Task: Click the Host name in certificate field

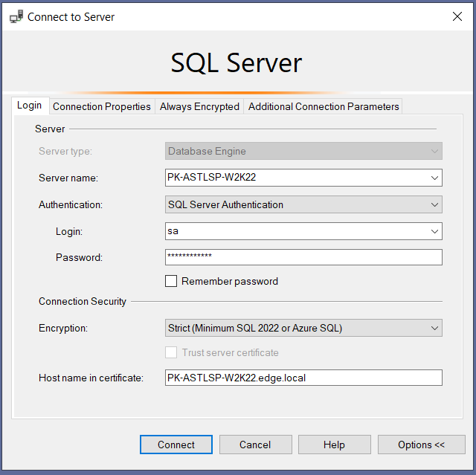Action: [303, 378]
